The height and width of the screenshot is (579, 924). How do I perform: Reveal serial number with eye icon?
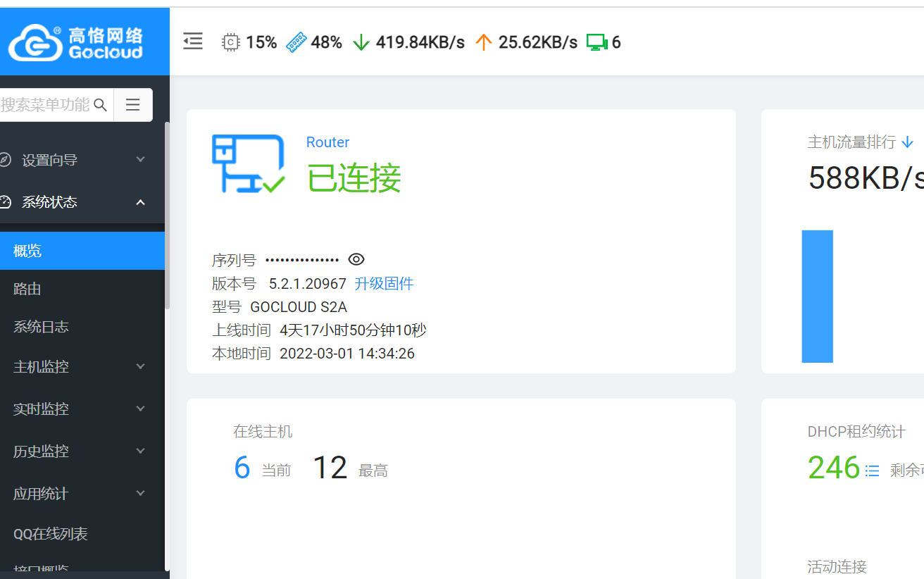point(356,259)
